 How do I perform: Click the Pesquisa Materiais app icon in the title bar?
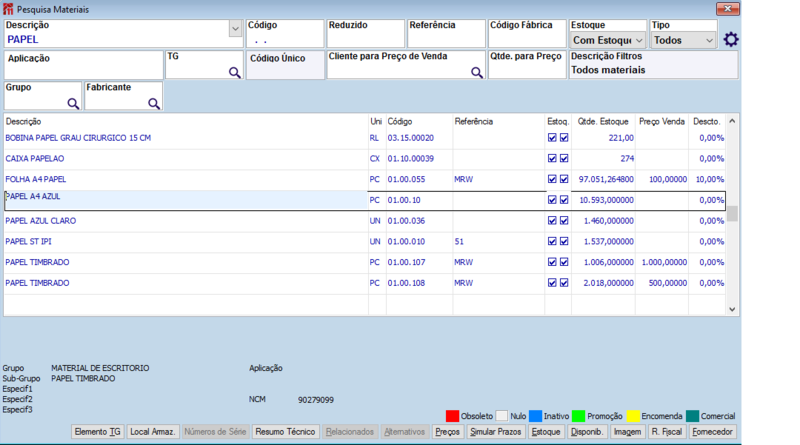pos(8,9)
